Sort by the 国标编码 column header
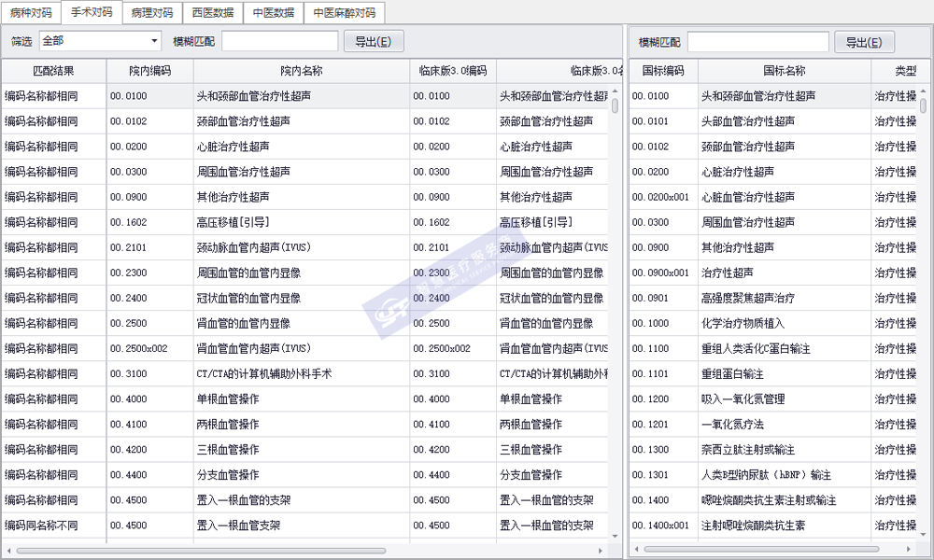The width and height of the screenshot is (934, 560). click(663, 71)
